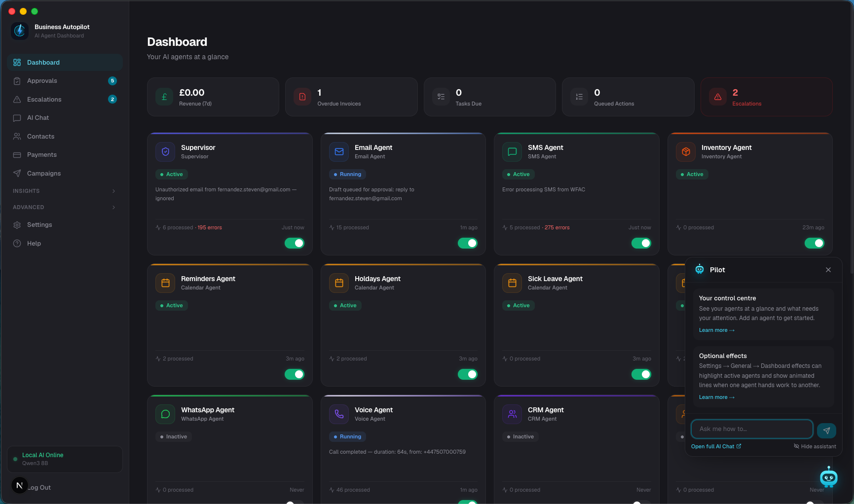Viewport: 854px width, 504px height.
Task: Expand the ADVANCED sidebar section
Action: click(x=65, y=207)
